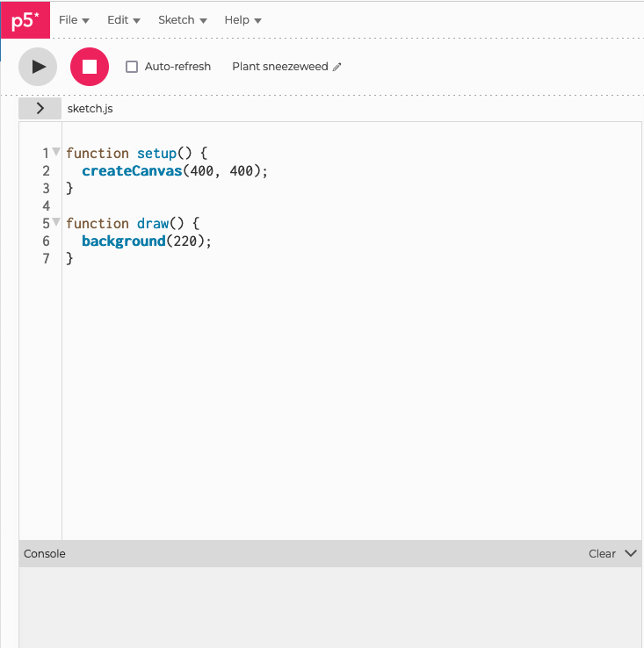Edit sketch name using the pencil icon
The width and height of the screenshot is (644, 648).
point(337,67)
